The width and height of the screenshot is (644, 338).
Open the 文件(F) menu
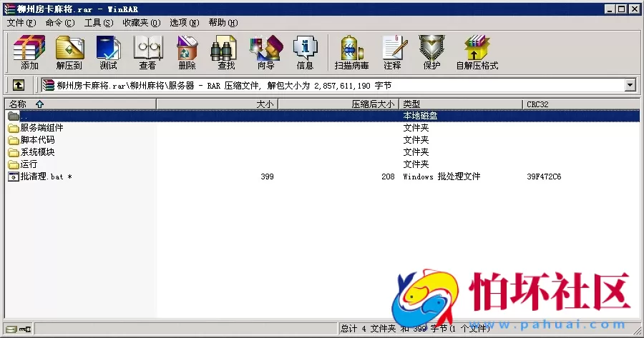(21, 23)
